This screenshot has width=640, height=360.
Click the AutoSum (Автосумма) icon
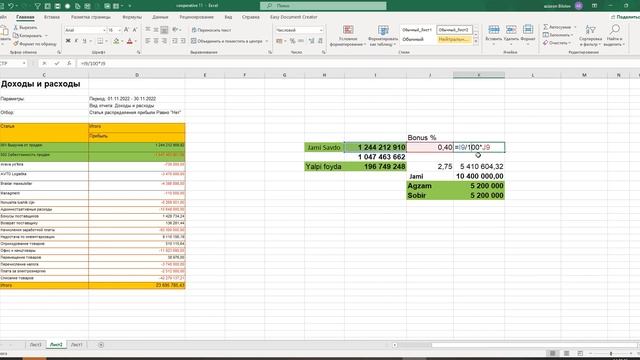point(546,27)
